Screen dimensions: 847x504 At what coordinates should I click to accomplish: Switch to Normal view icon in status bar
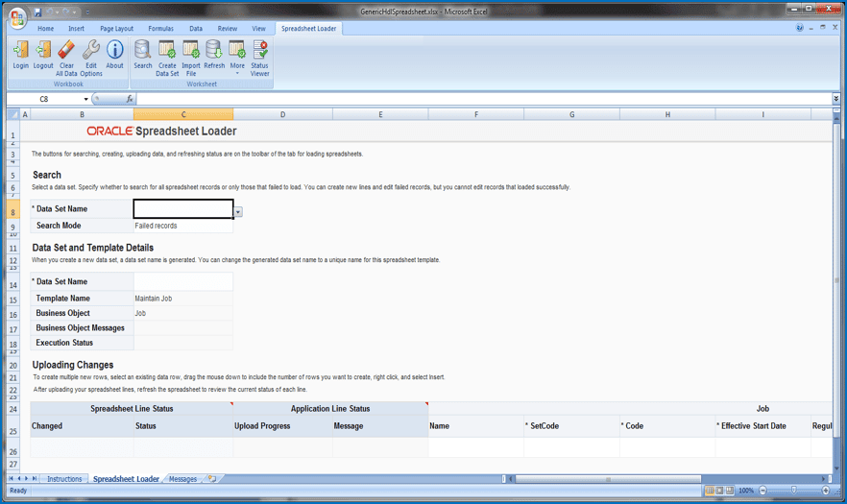pyautogui.click(x=710, y=491)
